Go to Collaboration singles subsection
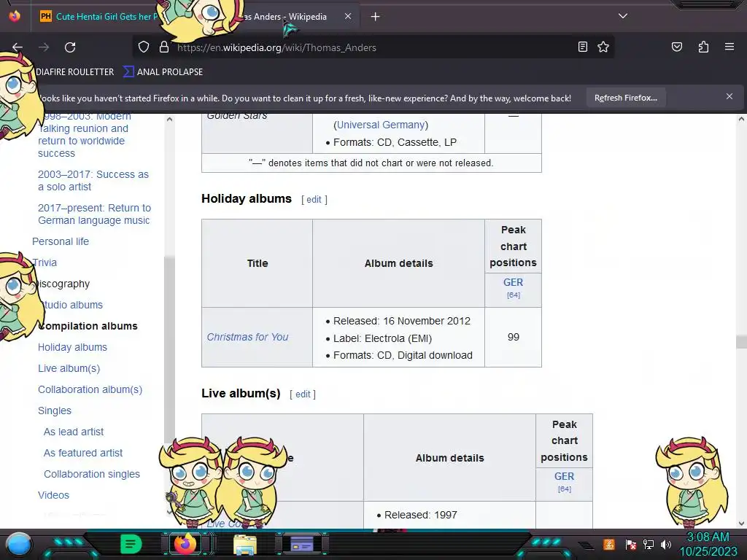 click(x=92, y=474)
